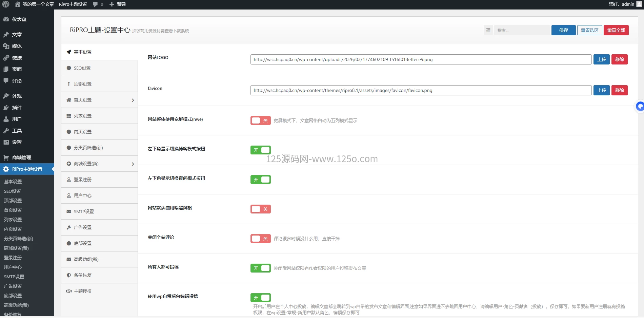Open 媒体 media library icon
Screen dimensions: 644x318
6,46
